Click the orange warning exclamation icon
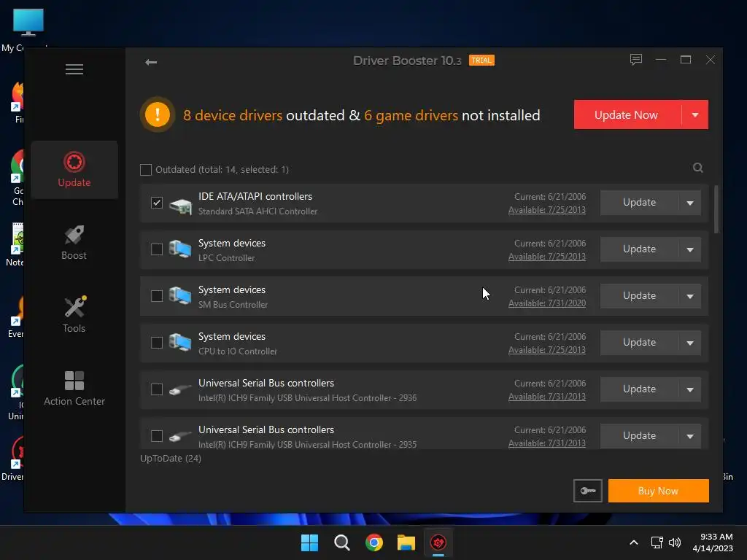Screen dimensions: 747x560 (158, 114)
